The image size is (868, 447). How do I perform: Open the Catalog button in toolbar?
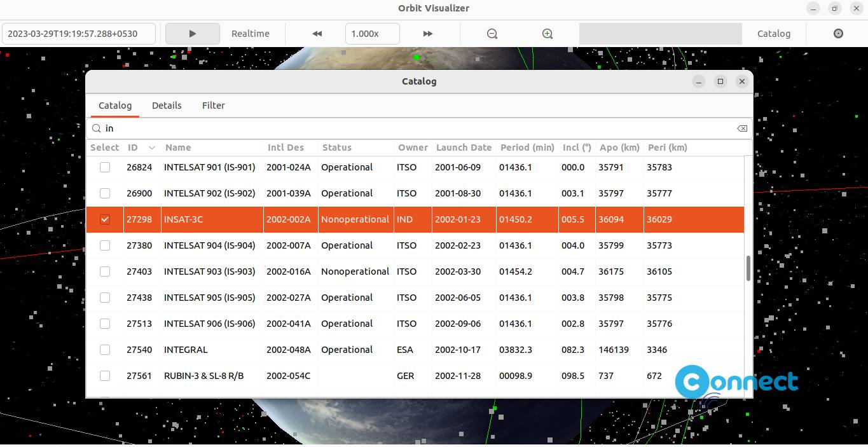point(774,34)
